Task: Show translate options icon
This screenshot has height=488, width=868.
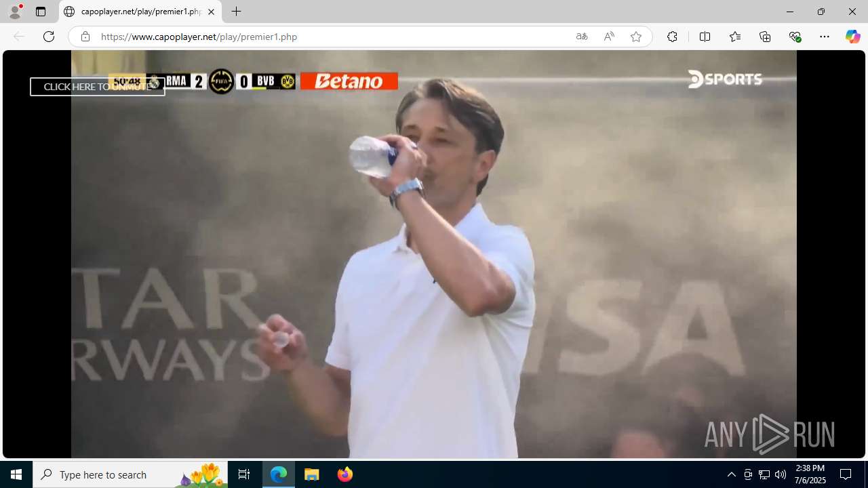Action: [x=582, y=37]
